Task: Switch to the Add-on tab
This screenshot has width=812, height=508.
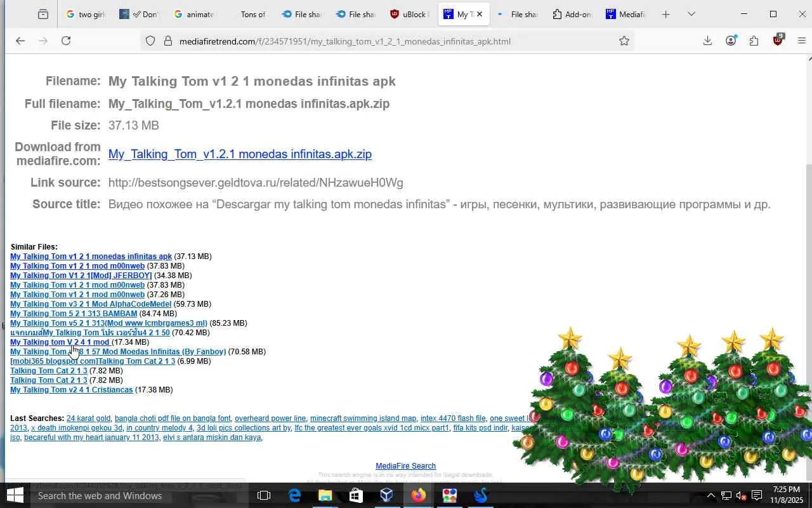Action: (572, 14)
